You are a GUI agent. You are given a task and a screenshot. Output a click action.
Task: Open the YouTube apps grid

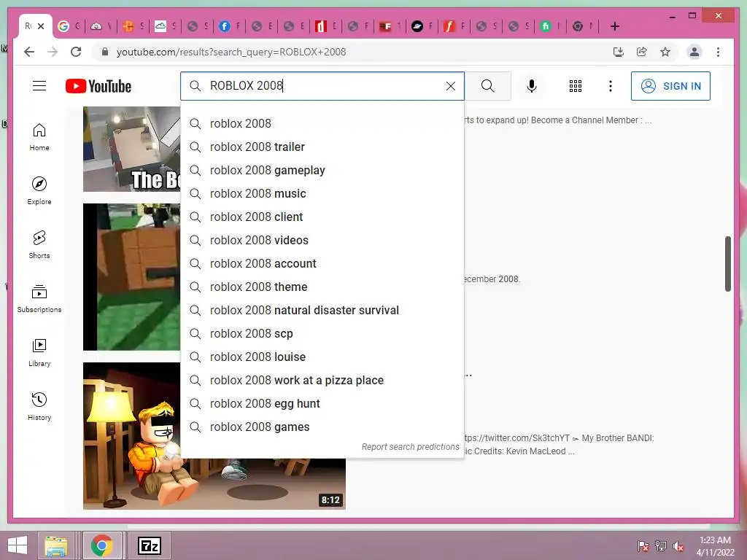576,86
